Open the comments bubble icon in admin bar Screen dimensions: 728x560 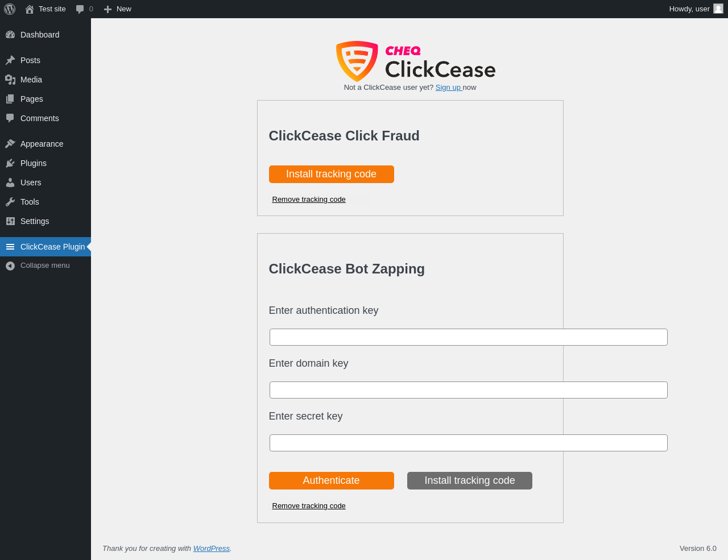80,9
